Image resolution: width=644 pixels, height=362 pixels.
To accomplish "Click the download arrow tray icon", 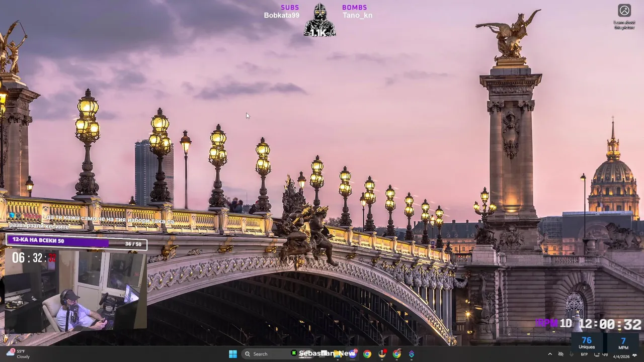I will [x=572, y=354].
